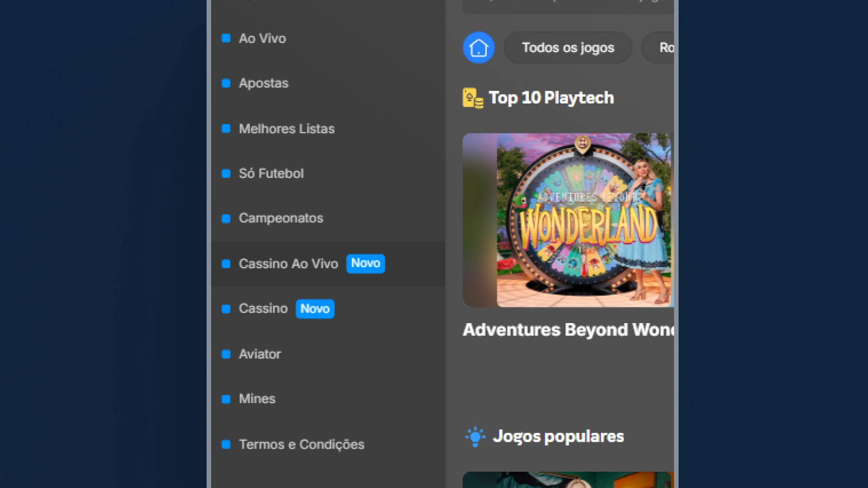
Task: Open the Adventures Beyond Wonderland game thumbnail
Action: [x=568, y=220]
